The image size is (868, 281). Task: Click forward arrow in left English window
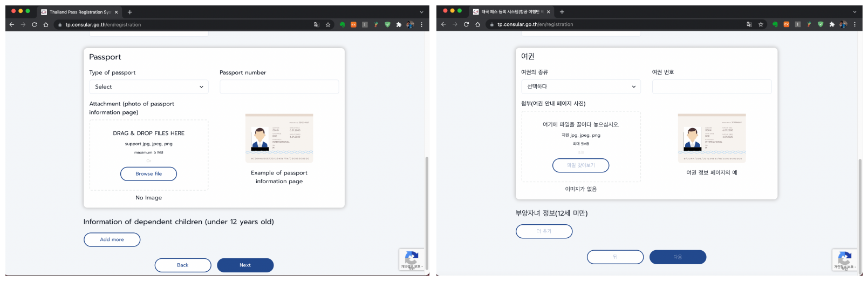click(23, 24)
